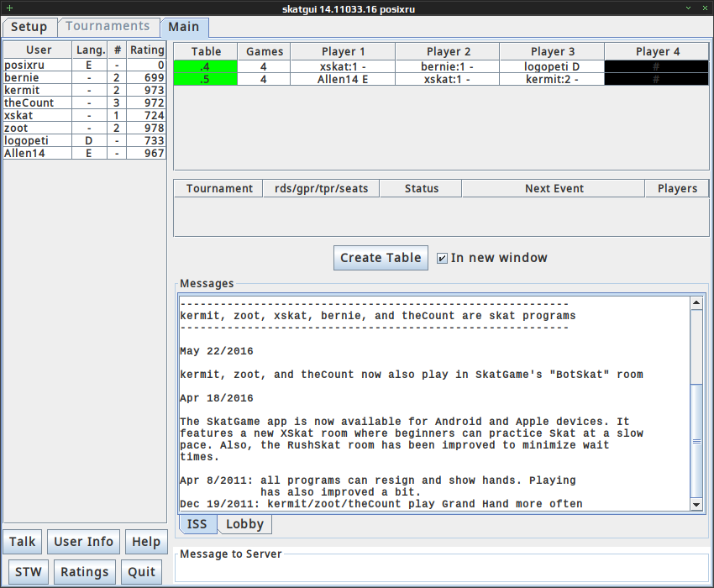
Task: Select the Main tab
Action: [x=184, y=27]
